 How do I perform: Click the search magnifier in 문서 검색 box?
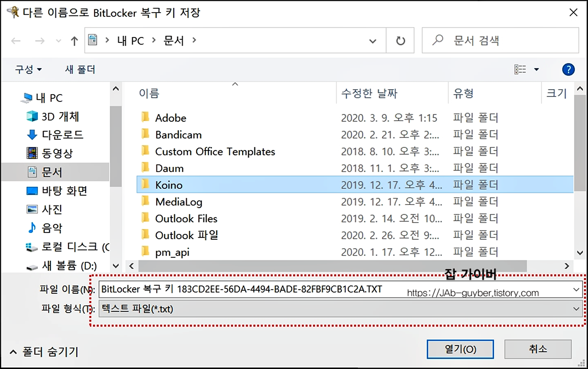[x=437, y=40]
